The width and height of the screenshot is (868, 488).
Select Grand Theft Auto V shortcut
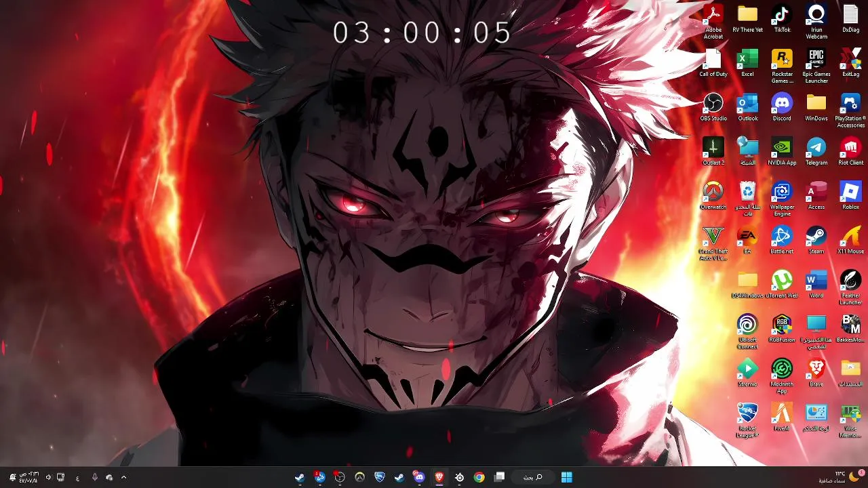(713, 243)
